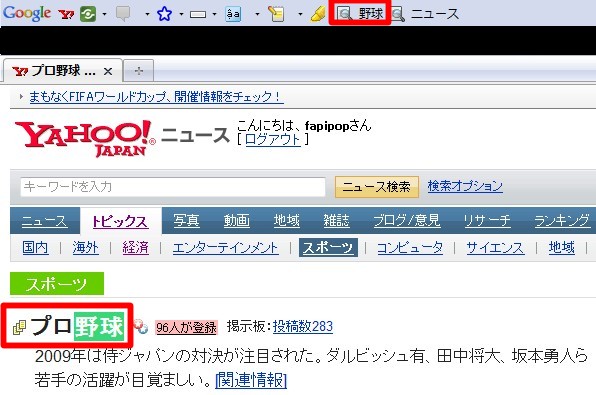596x395 pixels.
Task: Click the Yahoo icon in Google Toolbar
Action: pos(66,14)
